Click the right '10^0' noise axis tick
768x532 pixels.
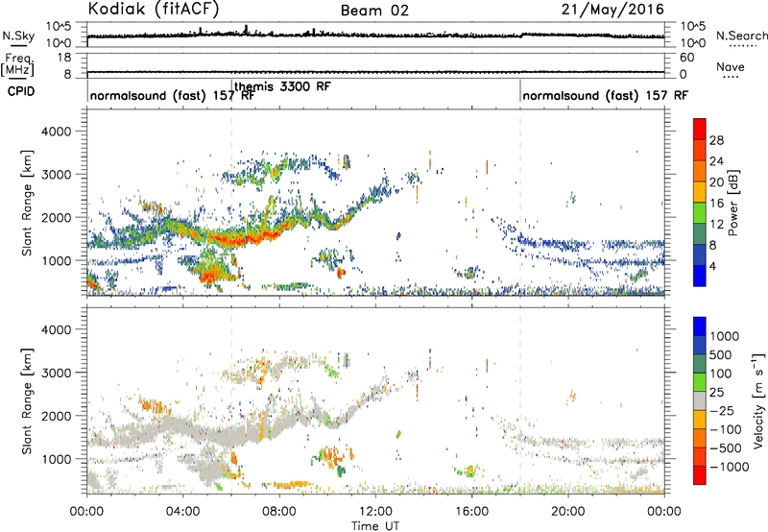coord(693,43)
